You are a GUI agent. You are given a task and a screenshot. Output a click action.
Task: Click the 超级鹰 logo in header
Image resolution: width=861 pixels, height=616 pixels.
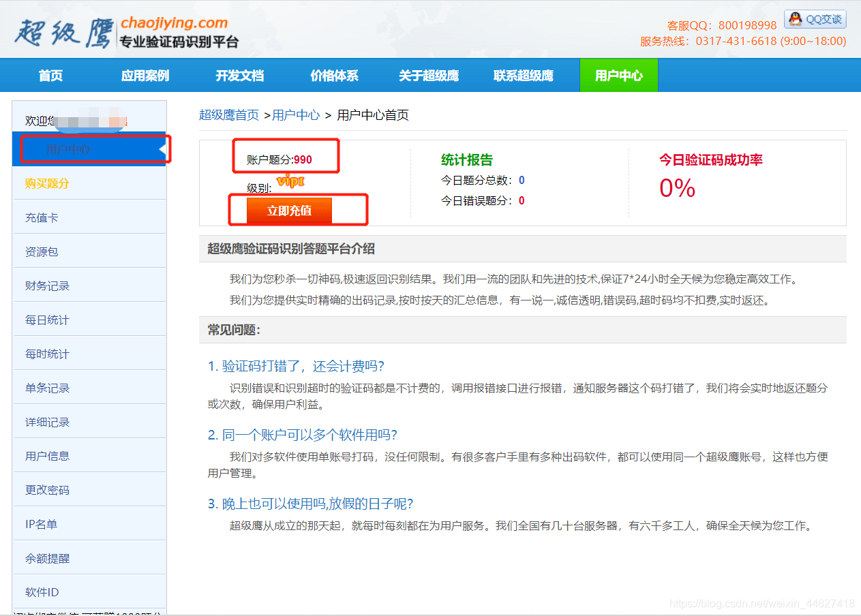63,33
